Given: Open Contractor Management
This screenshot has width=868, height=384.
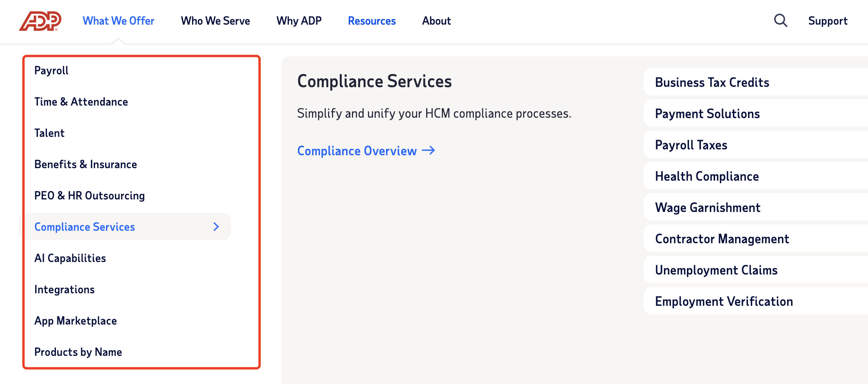Looking at the screenshot, I should point(755,239).
